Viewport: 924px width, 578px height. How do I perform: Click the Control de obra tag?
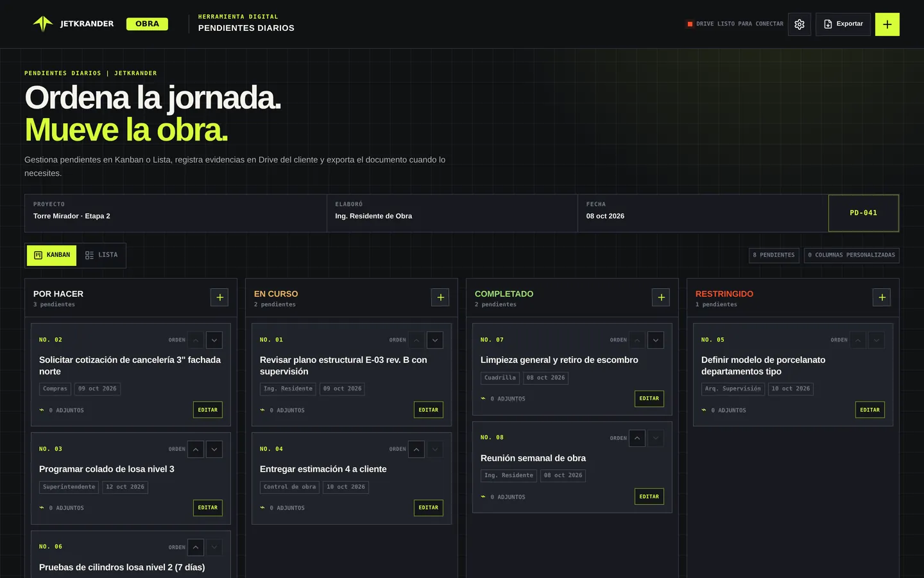(x=290, y=487)
